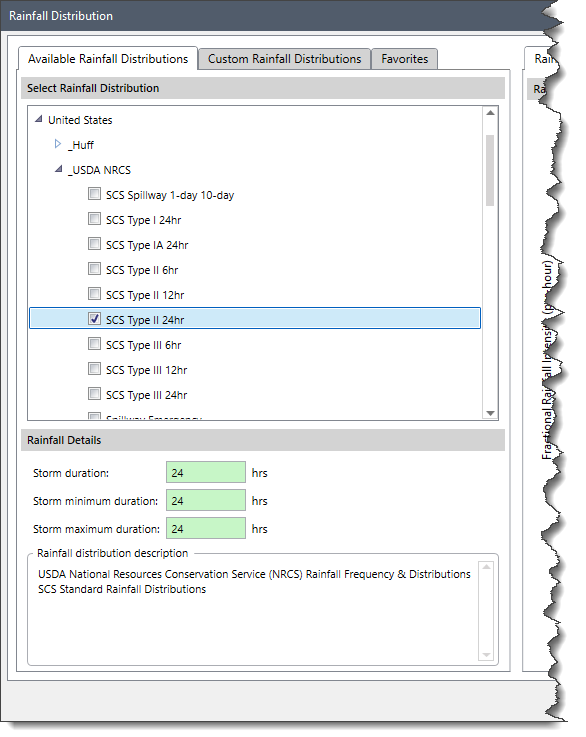
Task: Toggle SCS Type II 12hr checkbox
Action: [94, 294]
